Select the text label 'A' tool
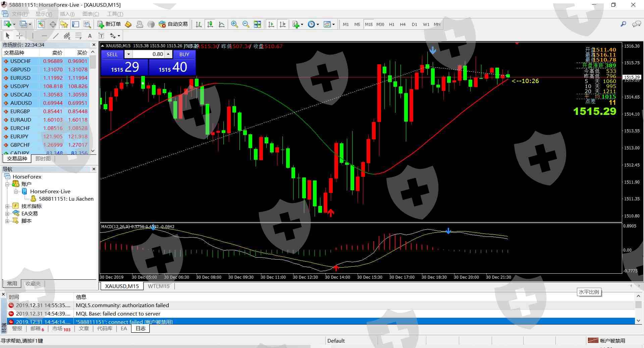 pyautogui.click(x=90, y=36)
